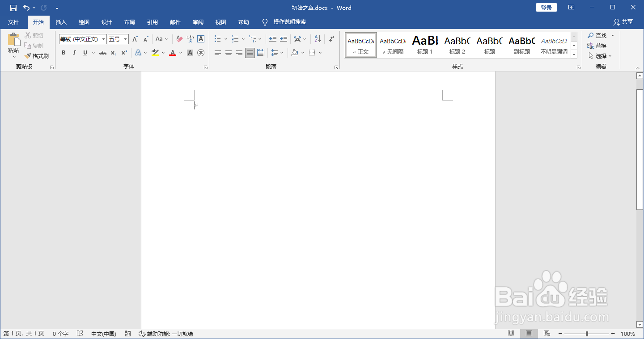644x339 pixels.
Task: Open spelling and proofing status icon
Action: tap(80, 334)
